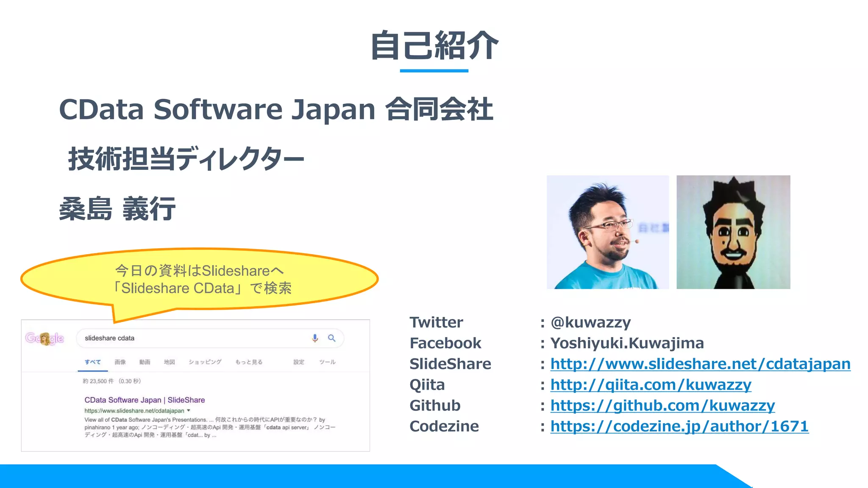Open the Qiita kuwazzy profile link
This screenshot has height=488, width=868.
point(651,385)
